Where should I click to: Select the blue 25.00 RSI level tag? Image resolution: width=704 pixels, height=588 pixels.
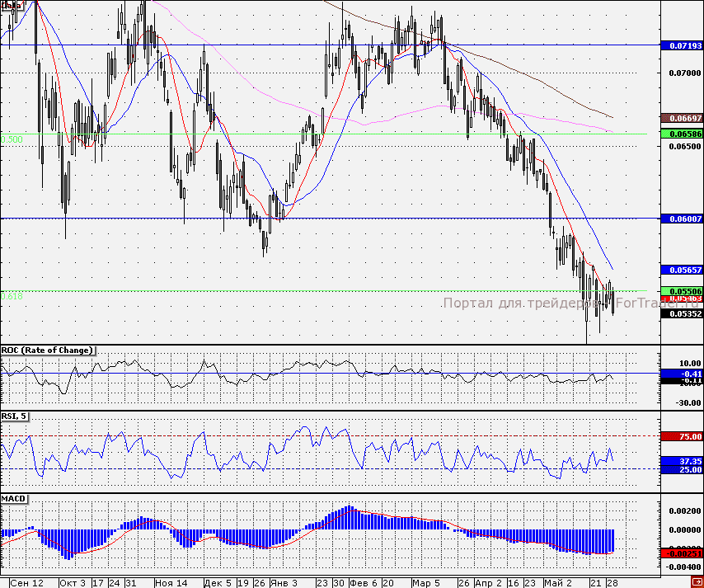pos(682,469)
